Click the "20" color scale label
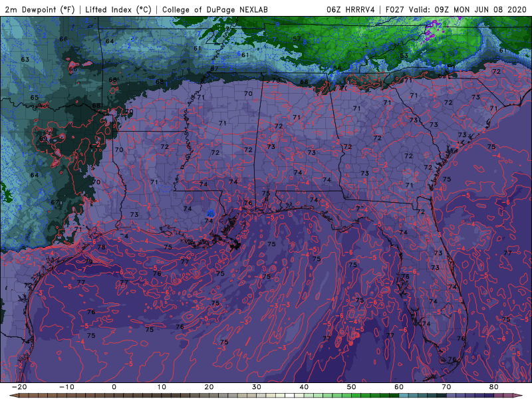Image resolution: width=532 pixels, height=399 pixels. (x=209, y=387)
